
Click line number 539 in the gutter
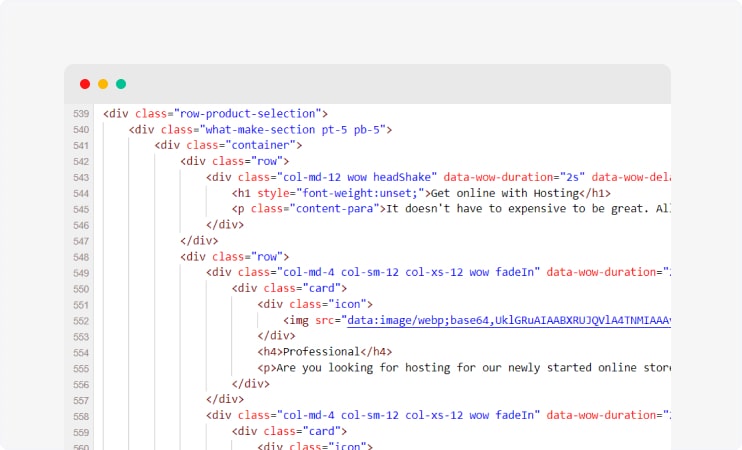(x=81, y=113)
